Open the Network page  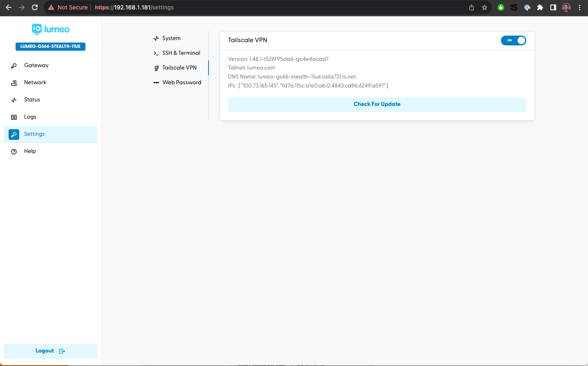coord(51,83)
